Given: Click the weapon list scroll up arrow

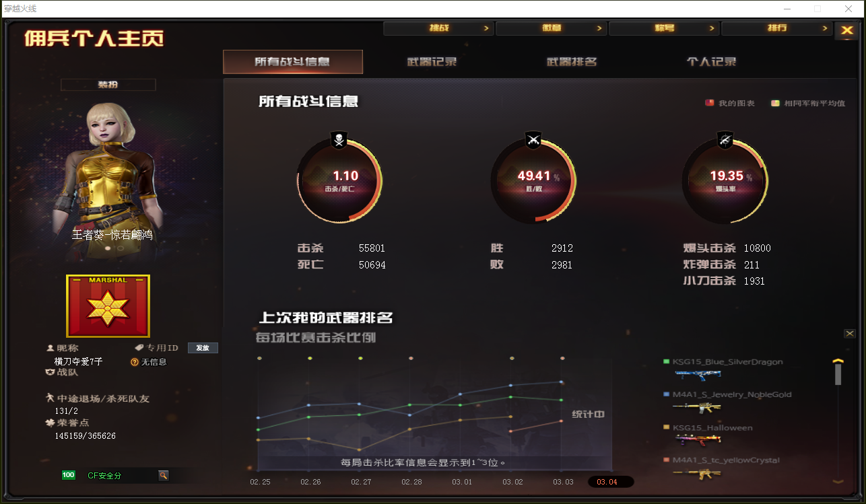Looking at the screenshot, I should [x=838, y=360].
